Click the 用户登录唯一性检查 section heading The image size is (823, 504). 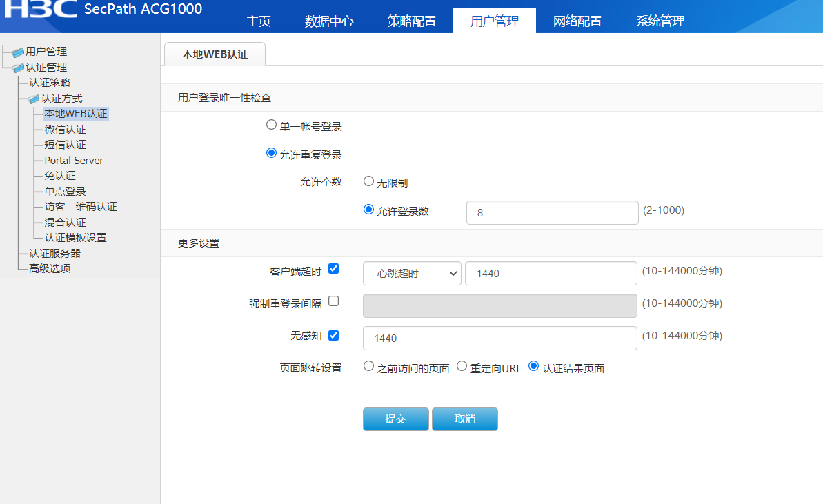225,98
